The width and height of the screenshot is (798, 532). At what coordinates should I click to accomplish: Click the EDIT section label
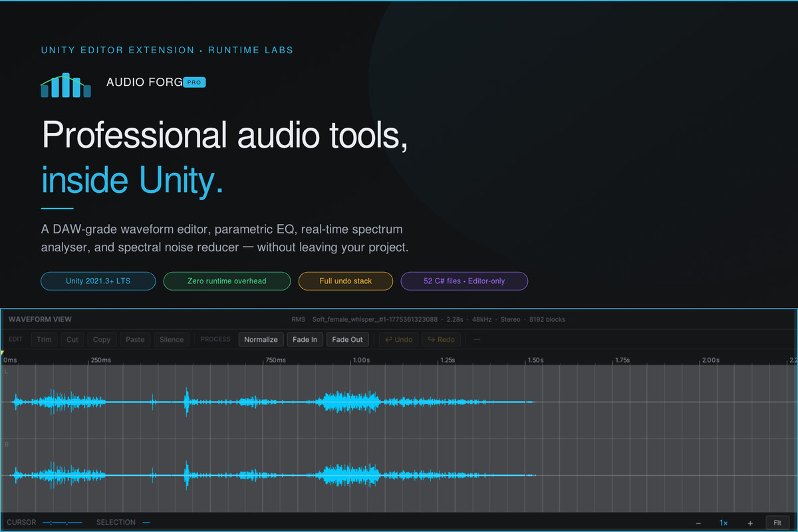point(15,339)
